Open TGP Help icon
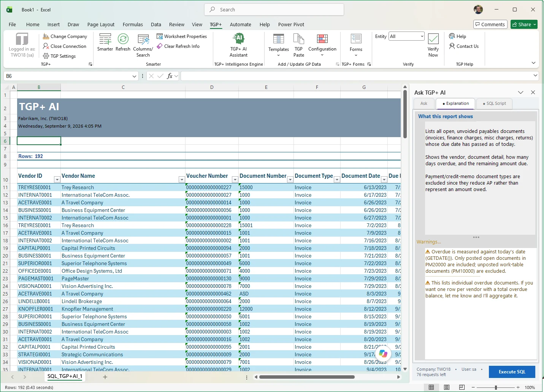The width and height of the screenshot is (544, 392). coord(452,36)
